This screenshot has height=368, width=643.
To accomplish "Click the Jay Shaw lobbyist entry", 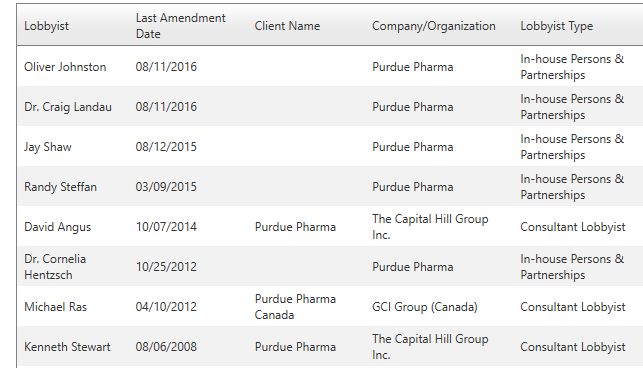I will click(x=48, y=147).
